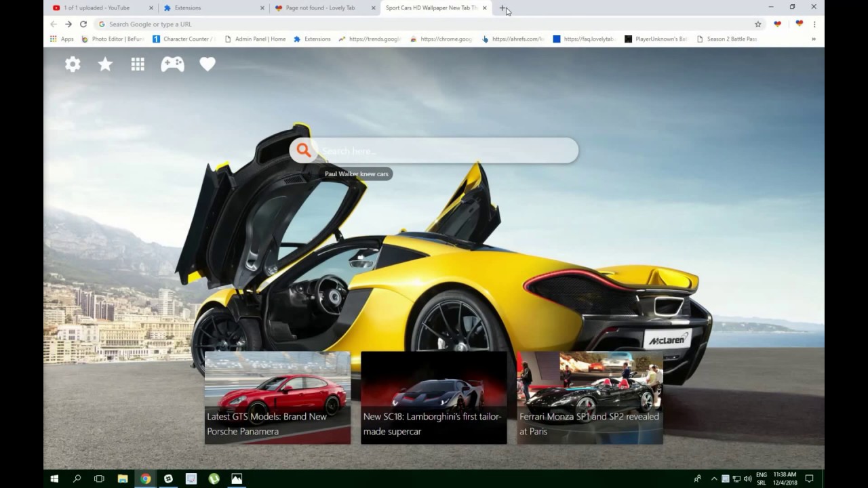
Task: Open Task View on the taskbar
Action: coord(99,479)
